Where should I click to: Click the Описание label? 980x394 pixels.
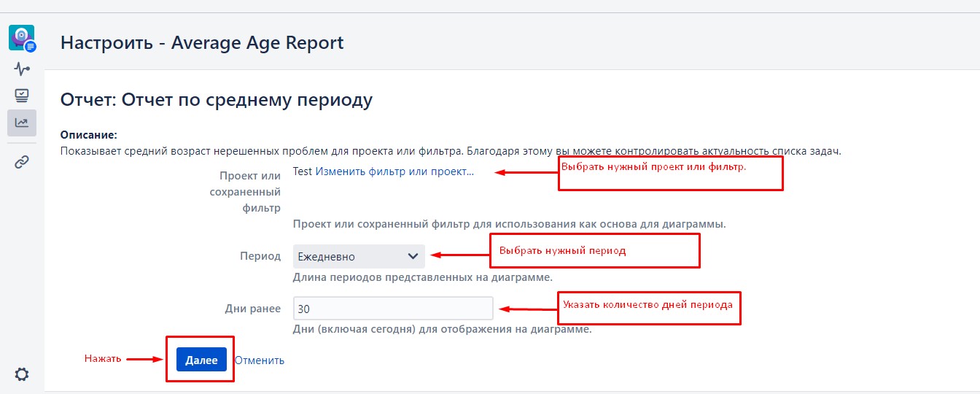pyautogui.click(x=89, y=136)
